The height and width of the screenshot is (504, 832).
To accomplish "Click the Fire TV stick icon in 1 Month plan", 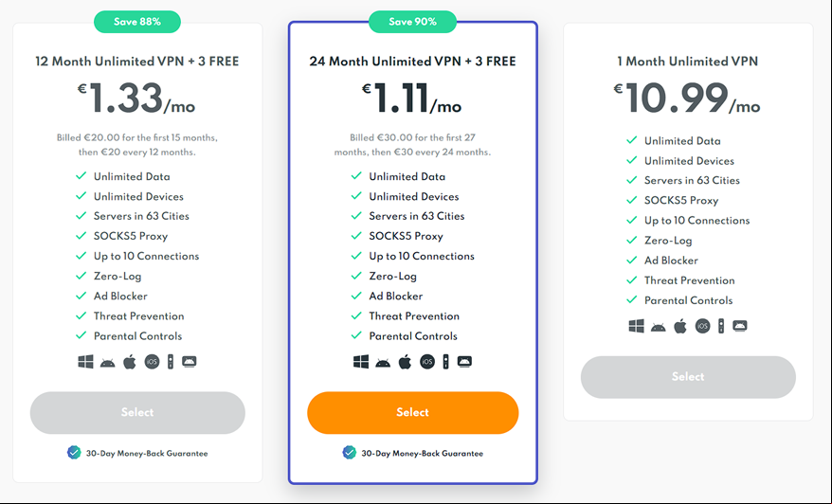I will [721, 326].
